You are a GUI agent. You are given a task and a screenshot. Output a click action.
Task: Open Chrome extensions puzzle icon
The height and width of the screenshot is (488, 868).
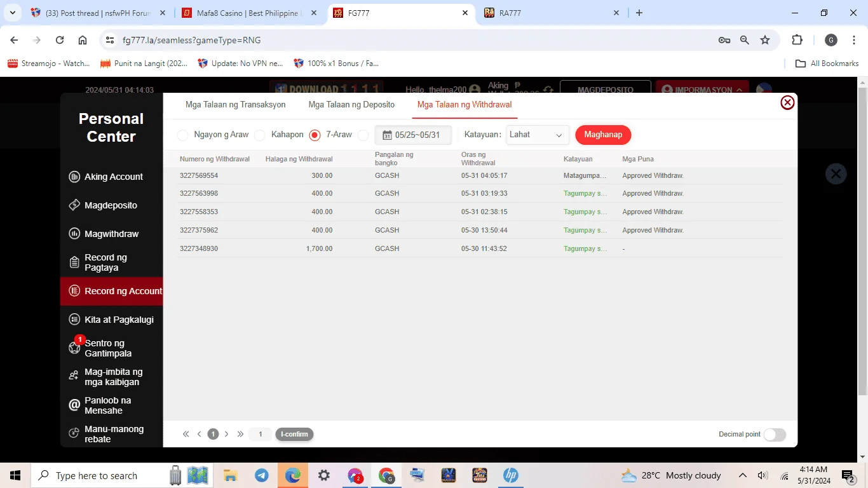797,40
